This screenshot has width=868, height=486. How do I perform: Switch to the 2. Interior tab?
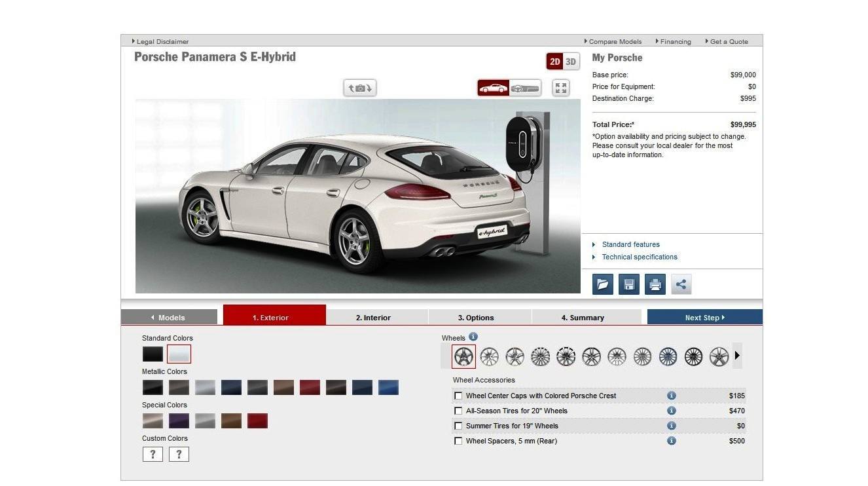click(376, 317)
